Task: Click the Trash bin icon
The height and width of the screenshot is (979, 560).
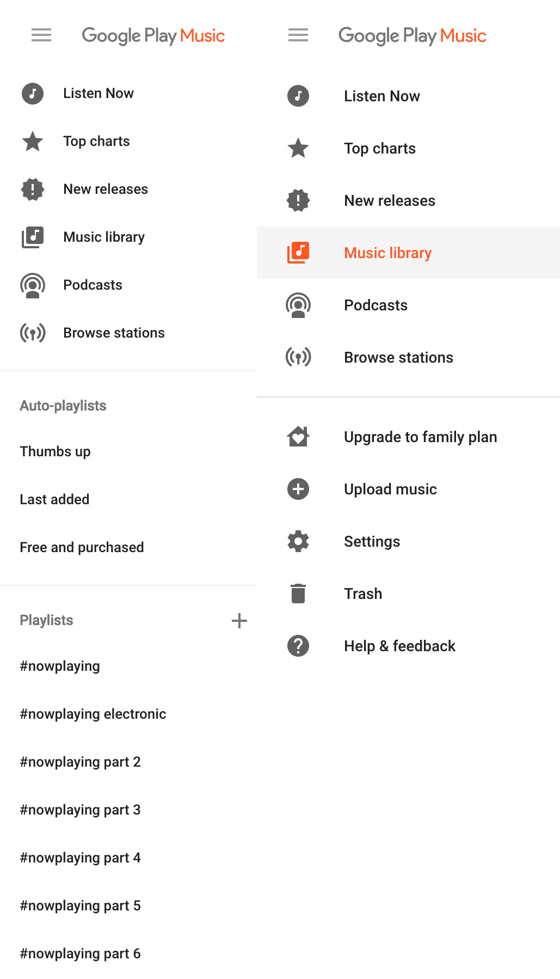Action: coord(298,593)
